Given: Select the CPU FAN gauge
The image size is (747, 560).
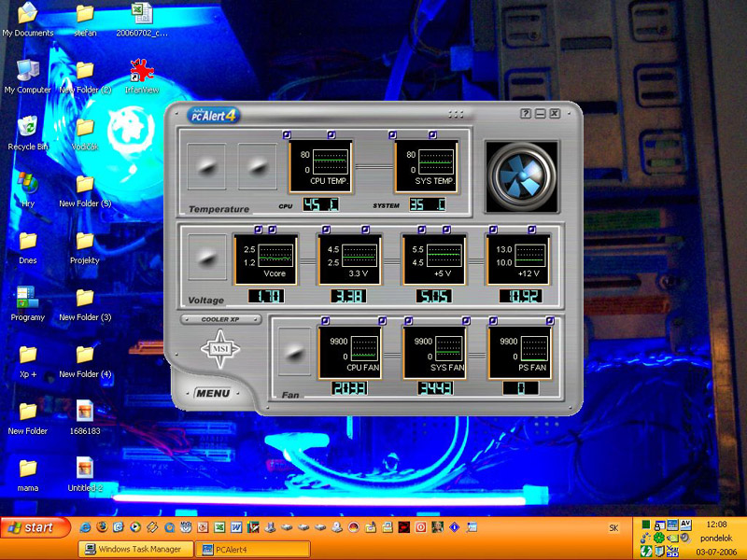Looking at the screenshot, I should (350, 353).
